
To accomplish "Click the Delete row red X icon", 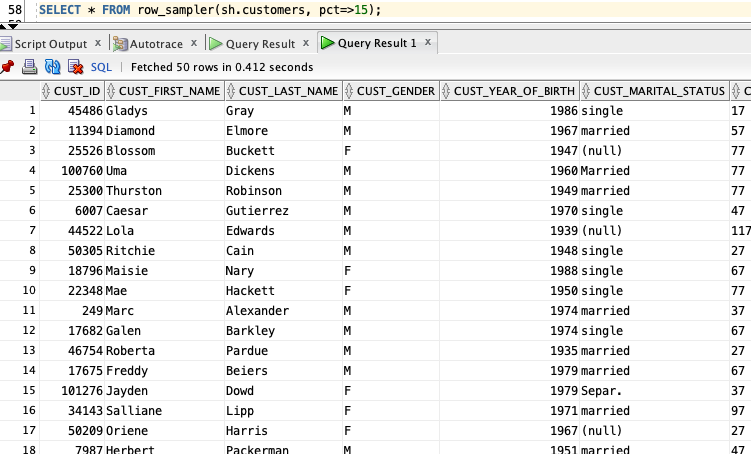I will 75,67.
